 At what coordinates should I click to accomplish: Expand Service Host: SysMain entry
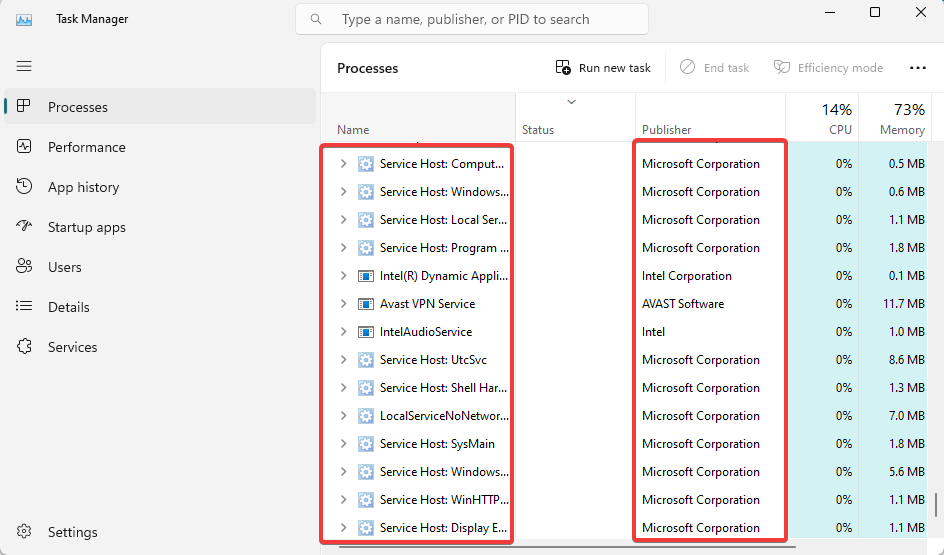[343, 444]
